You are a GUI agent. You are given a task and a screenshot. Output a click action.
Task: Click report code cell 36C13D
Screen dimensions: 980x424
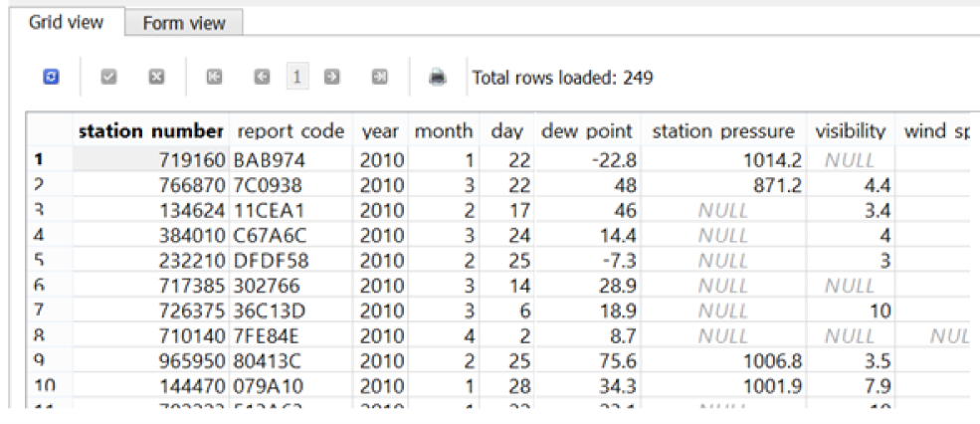(x=291, y=311)
